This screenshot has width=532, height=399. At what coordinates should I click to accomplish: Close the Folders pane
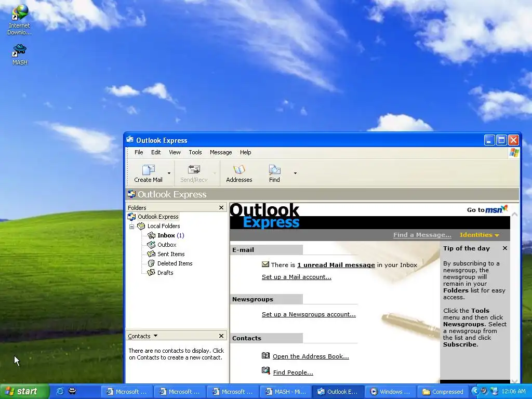pos(221,208)
